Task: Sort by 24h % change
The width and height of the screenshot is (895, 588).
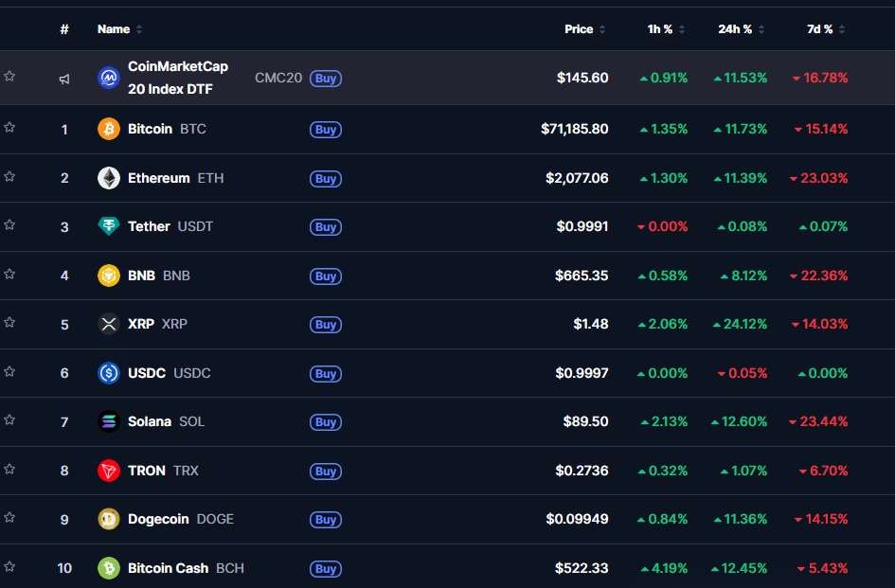Action: click(x=738, y=29)
